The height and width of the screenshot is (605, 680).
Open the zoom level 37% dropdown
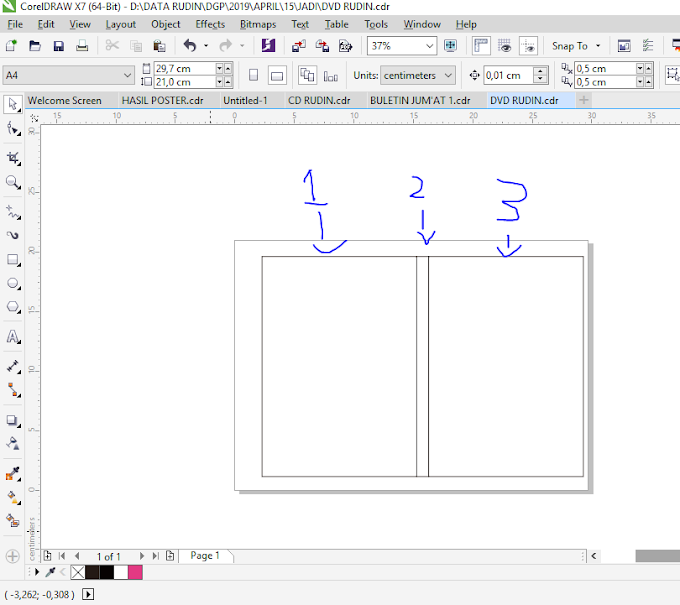click(x=430, y=46)
